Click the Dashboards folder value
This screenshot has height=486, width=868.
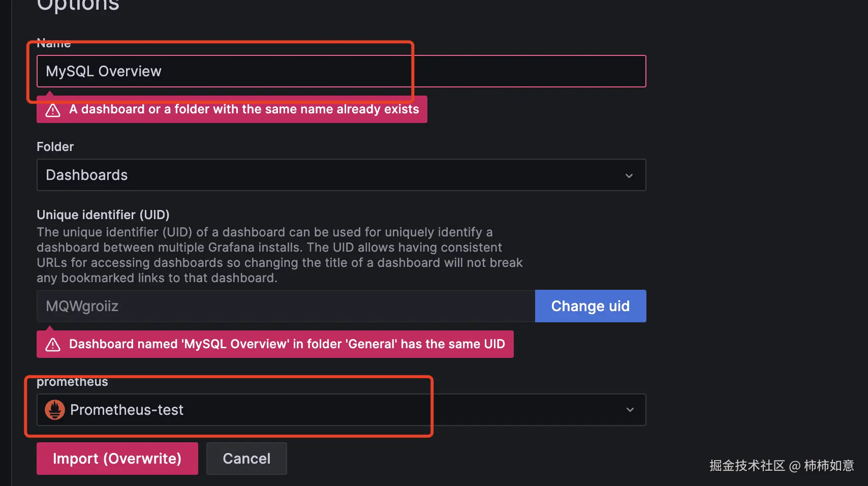tap(86, 175)
